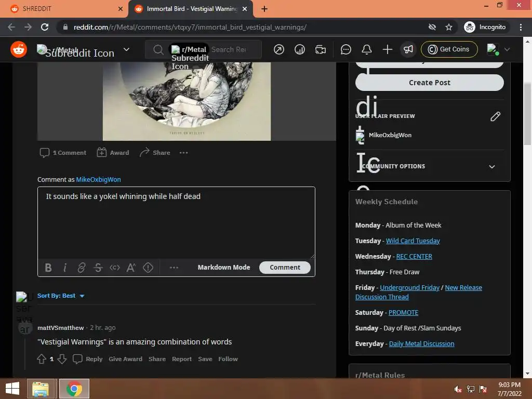532x399 pixels.
Task: Click the megaphone advertise icon
Action: point(408,49)
